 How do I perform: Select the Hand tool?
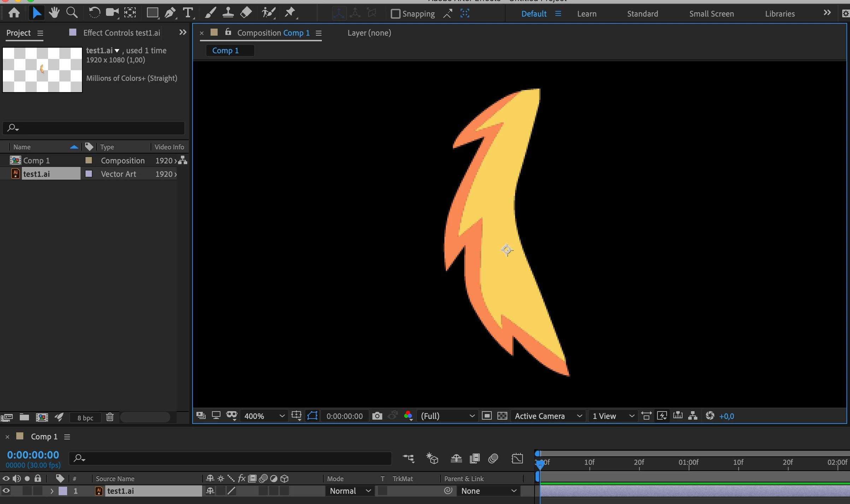tap(54, 13)
